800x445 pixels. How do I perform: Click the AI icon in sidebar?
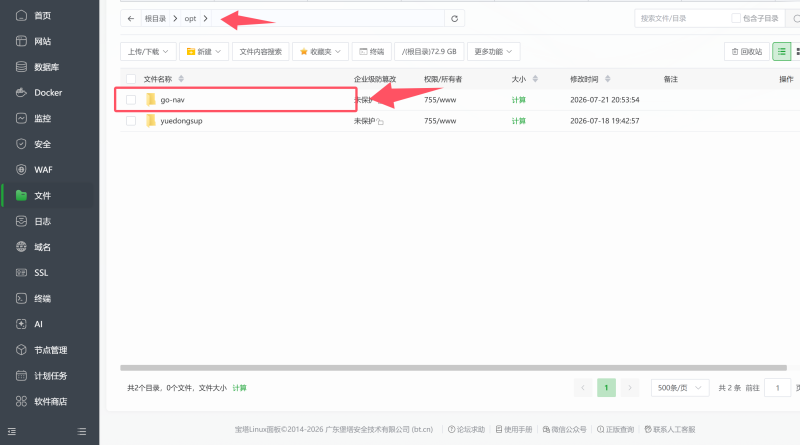click(x=21, y=324)
